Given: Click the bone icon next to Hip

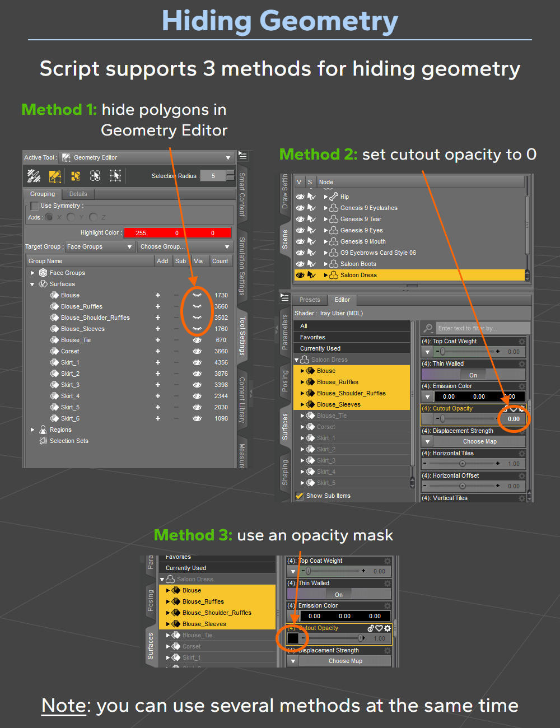Looking at the screenshot, I should (332, 196).
